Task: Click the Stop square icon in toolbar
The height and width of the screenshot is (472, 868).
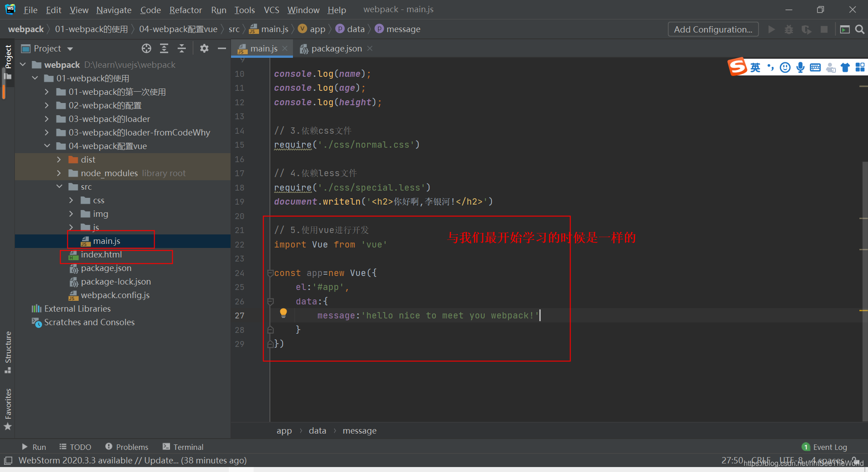Action: [824, 29]
